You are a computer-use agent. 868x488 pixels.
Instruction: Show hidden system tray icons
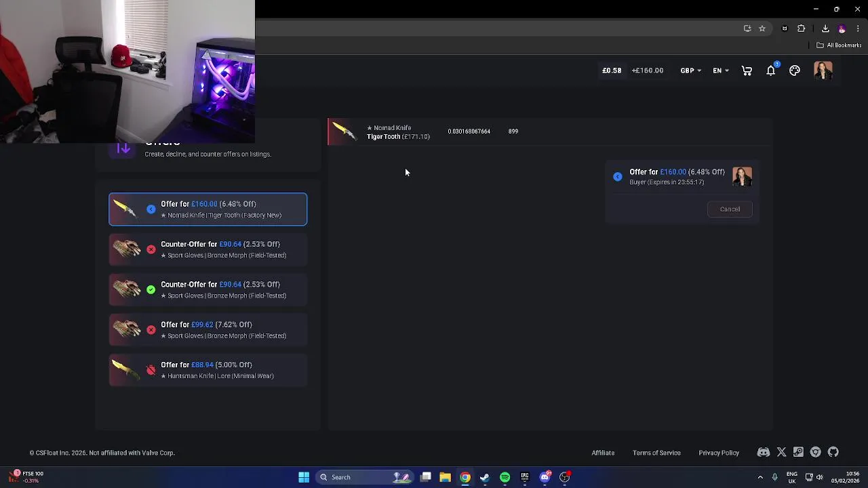[760, 477]
